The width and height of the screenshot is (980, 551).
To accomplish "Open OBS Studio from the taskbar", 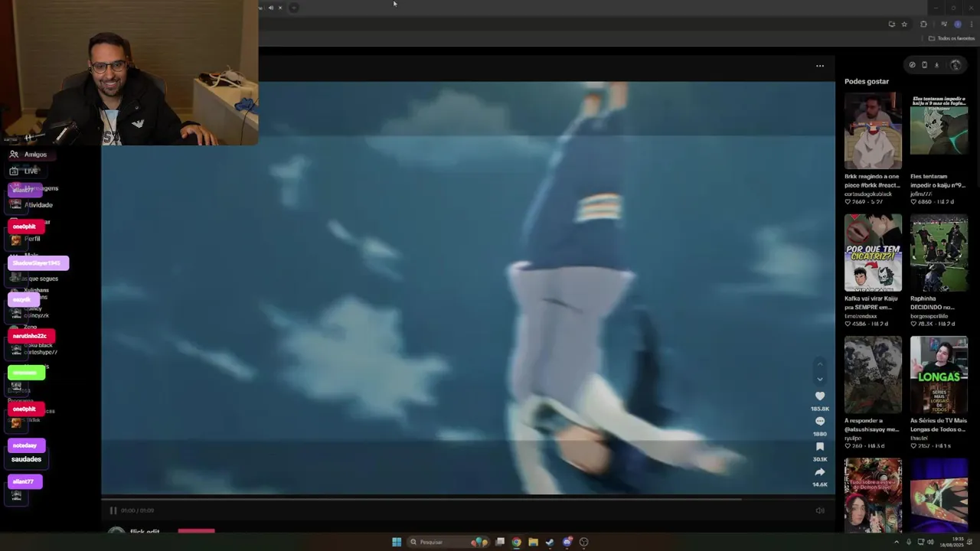I will coord(584,542).
